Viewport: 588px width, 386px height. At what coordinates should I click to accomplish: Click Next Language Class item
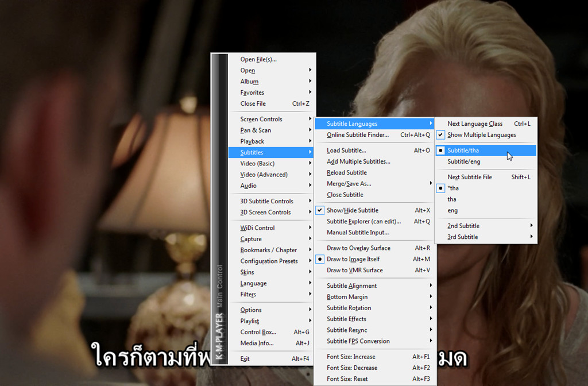coord(486,124)
